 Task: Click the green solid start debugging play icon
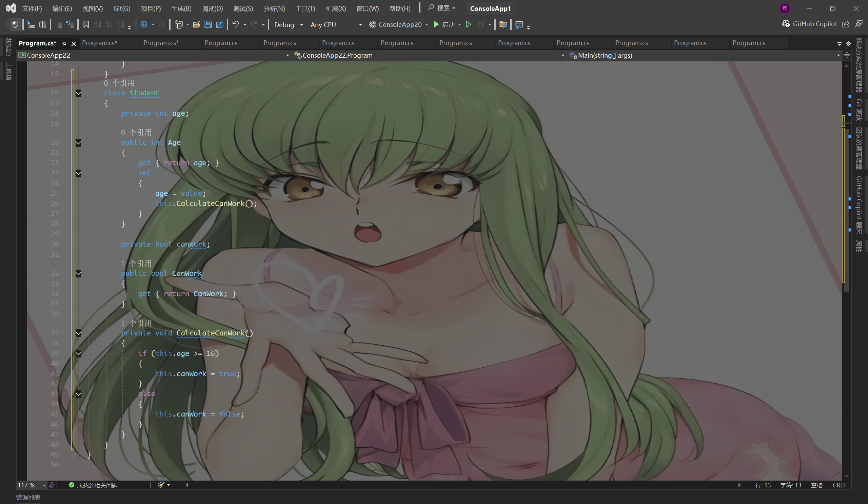436,24
